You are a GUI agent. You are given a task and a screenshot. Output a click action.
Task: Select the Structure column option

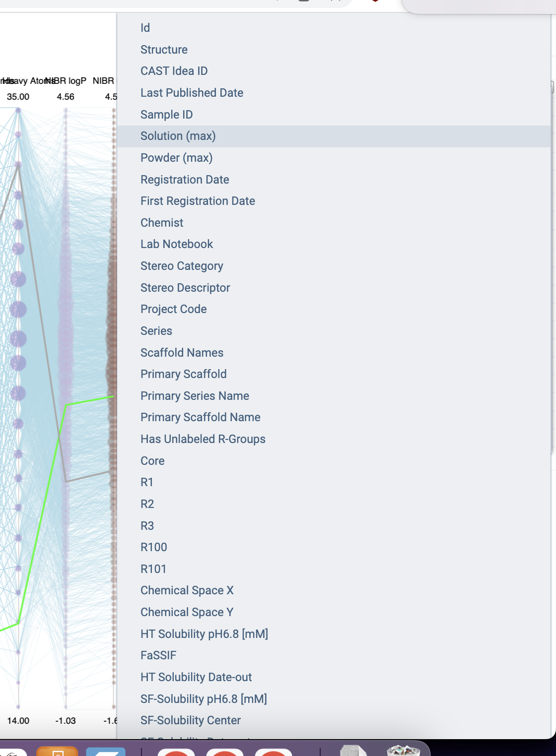click(164, 49)
